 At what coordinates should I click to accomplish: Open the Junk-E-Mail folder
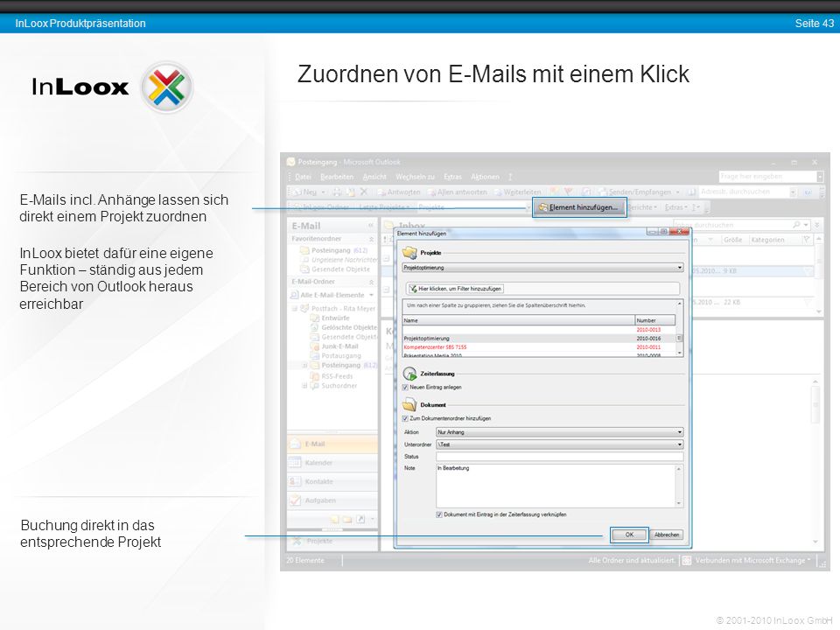336,346
